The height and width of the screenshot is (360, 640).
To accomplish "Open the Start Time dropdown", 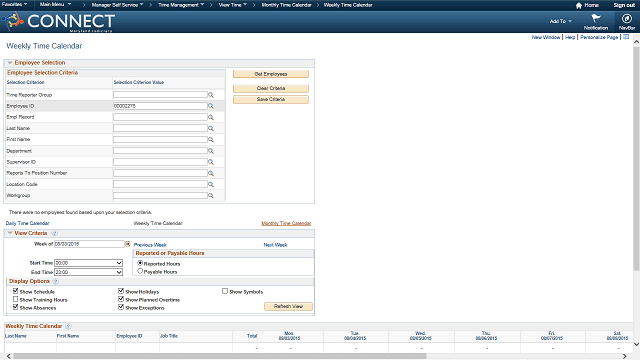I will point(89,263).
